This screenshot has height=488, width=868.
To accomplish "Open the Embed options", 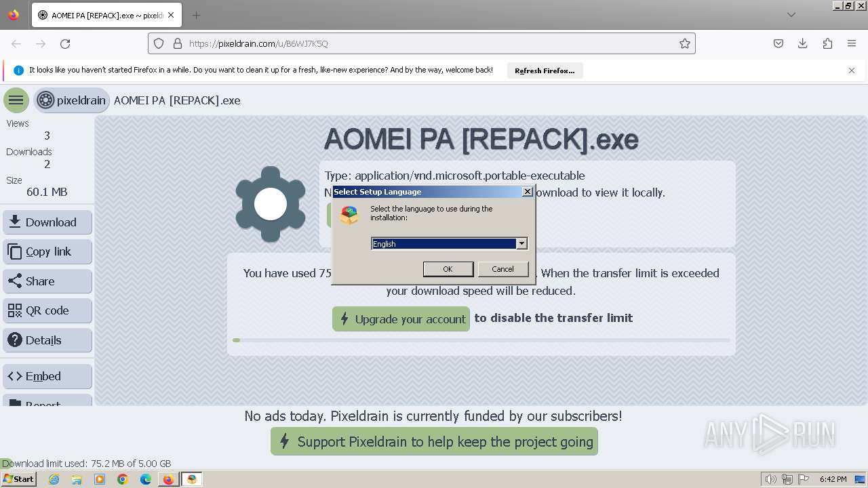I will click(x=47, y=376).
